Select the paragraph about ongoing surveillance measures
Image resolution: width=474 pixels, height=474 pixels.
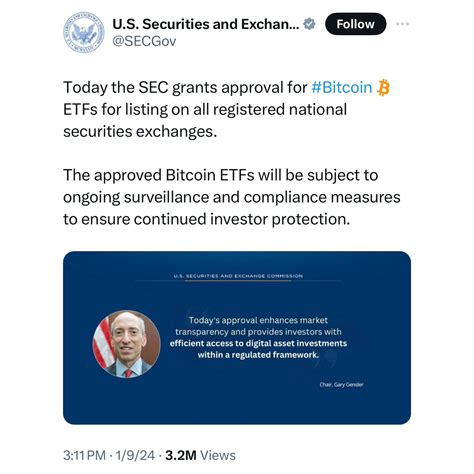(x=232, y=197)
